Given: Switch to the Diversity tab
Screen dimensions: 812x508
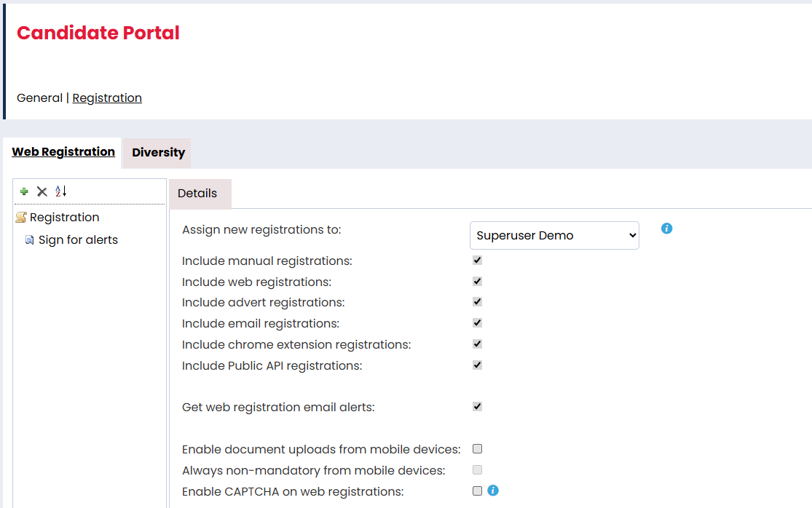Looking at the screenshot, I should tap(158, 153).
